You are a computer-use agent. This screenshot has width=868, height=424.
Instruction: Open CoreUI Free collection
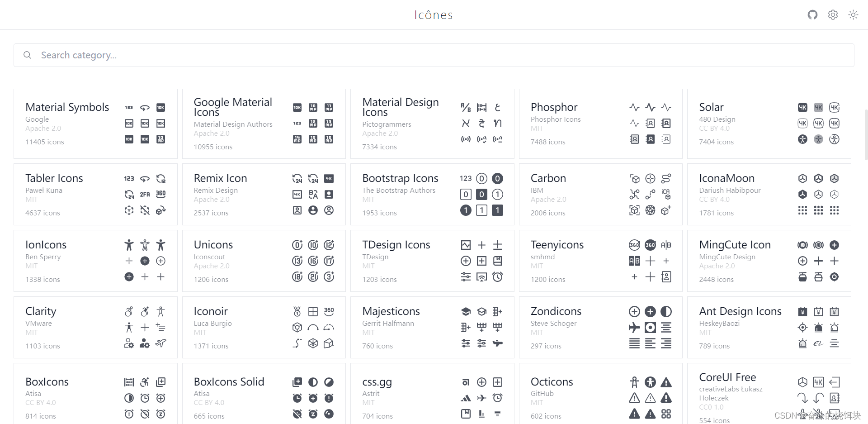tap(769, 394)
